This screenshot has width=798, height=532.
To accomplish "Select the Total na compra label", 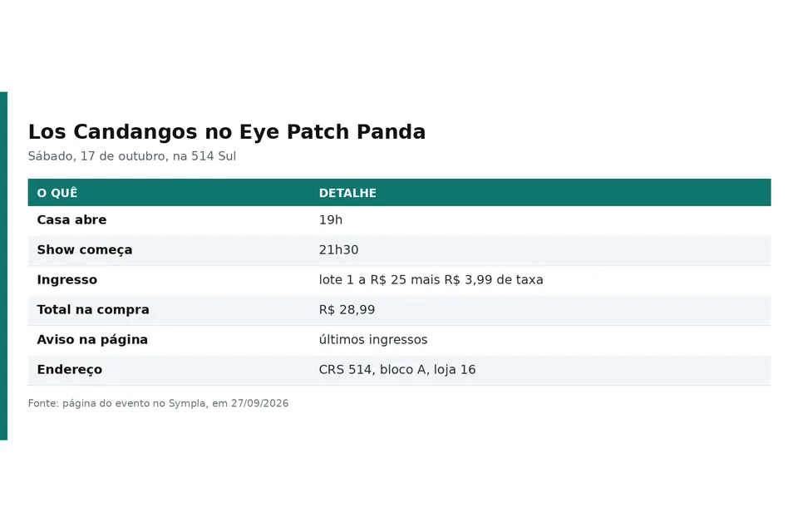I will coord(93,309).
